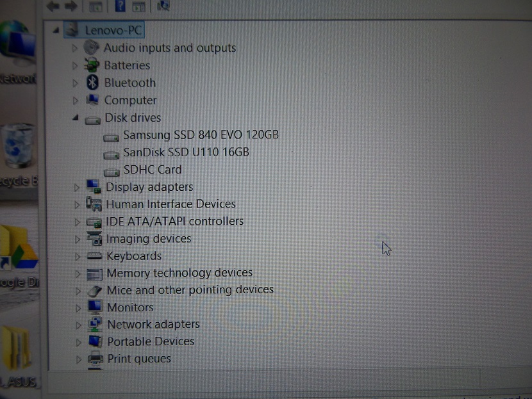The height and width of the screenshot is (399, 532).
Task: Click the Disk drives category icon
Action: [x=93, y=120]
